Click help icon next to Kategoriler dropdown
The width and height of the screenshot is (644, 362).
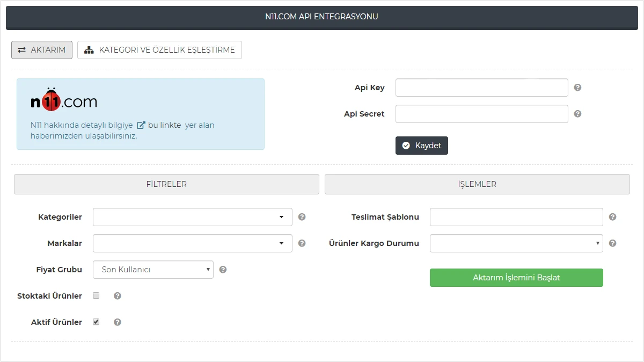(x=302, y=217)
